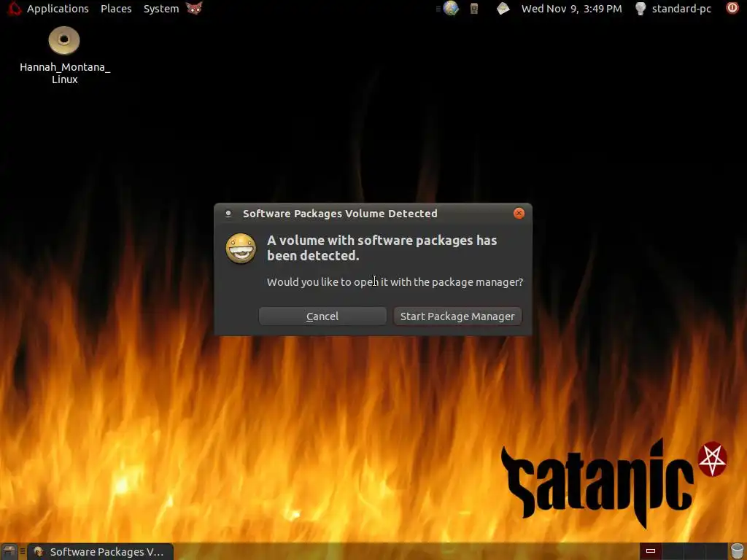Click the date and time clock
Image resolution: width=747 pixels, height=560 pixels.
(572, 9)
